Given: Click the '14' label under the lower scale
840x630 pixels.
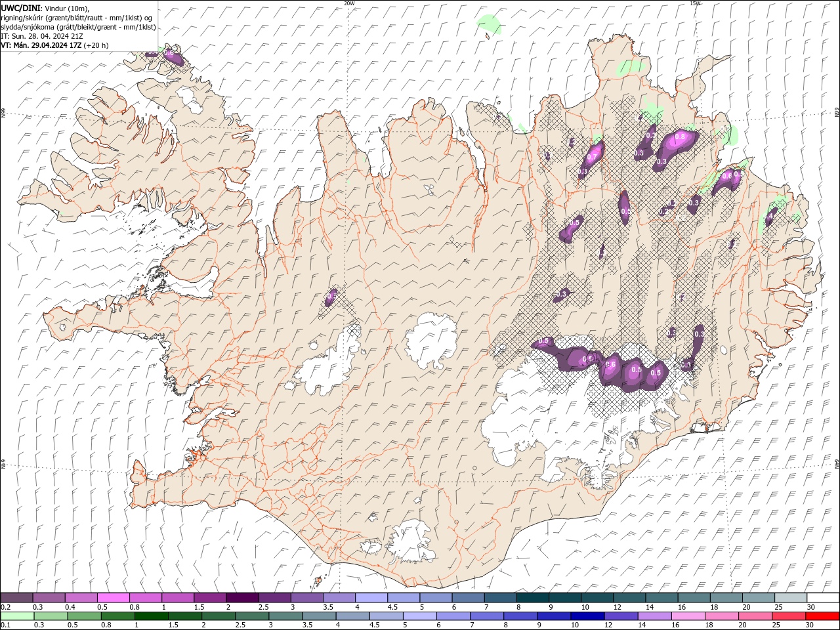Looking at the screenshot, I should pyautogui.click(x=642, y=625).
